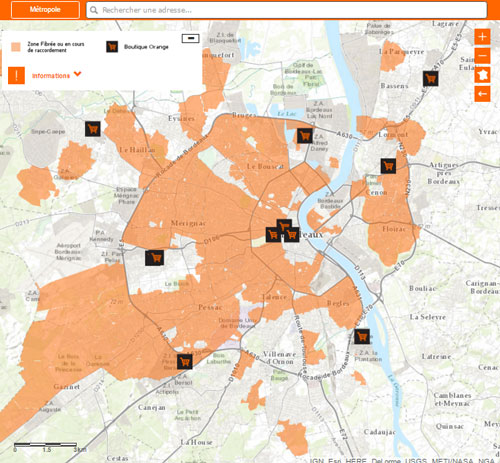Select the Orange shop near Le Lac
The width and height of the screenshot is (500, 463).
tap(305, 136)
